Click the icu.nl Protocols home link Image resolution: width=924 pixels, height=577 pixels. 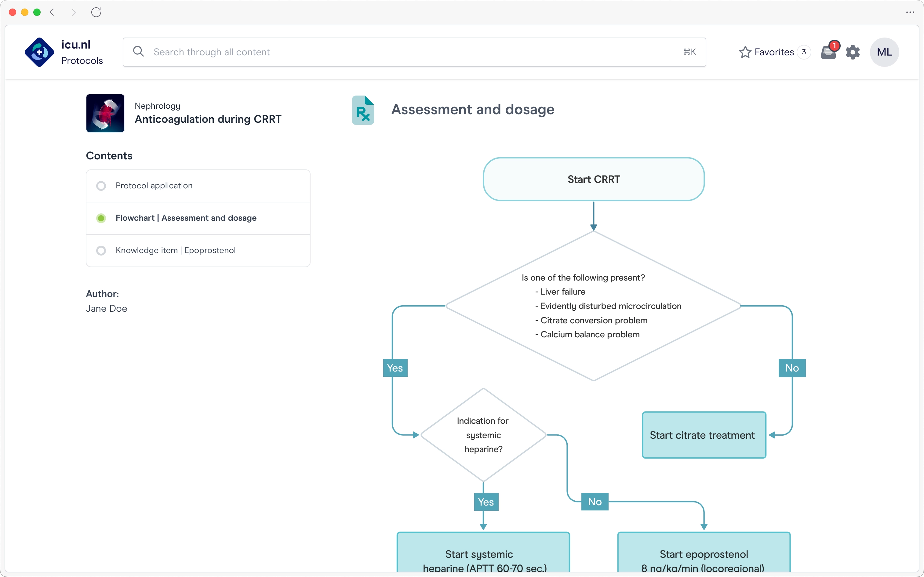[x=64, y=52]
